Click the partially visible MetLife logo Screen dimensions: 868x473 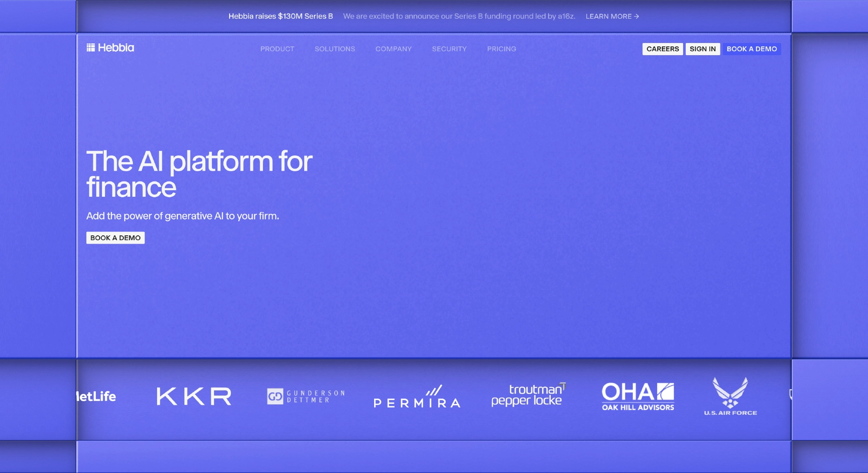pyautogui.click(x=97, y=396)
